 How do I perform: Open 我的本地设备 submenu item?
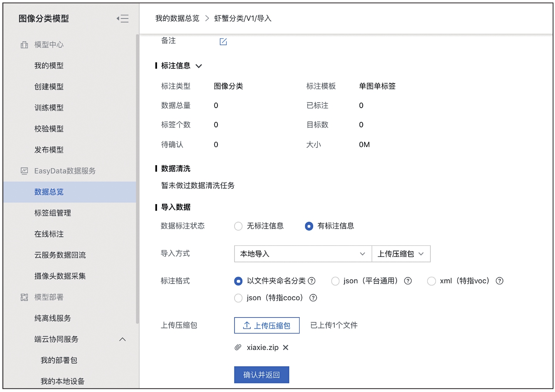(62, 382)
